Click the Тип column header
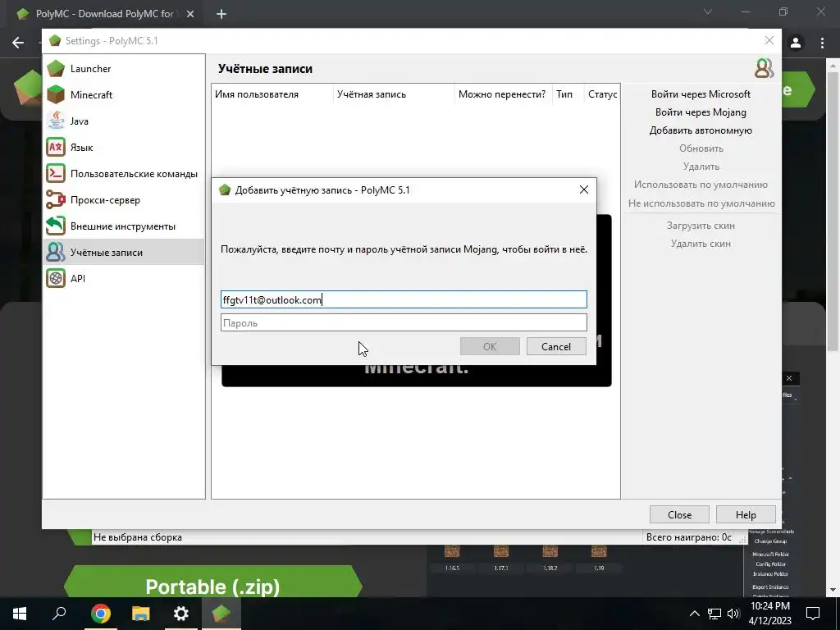Screen dimensions: 840x630 (x=568, y=94)
